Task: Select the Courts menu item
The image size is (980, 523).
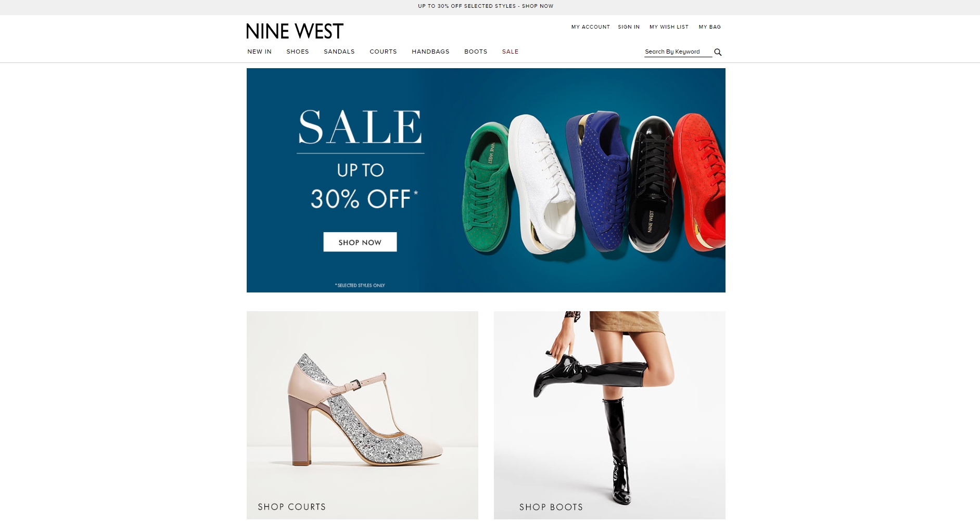Action: click(x=383, y=52)
